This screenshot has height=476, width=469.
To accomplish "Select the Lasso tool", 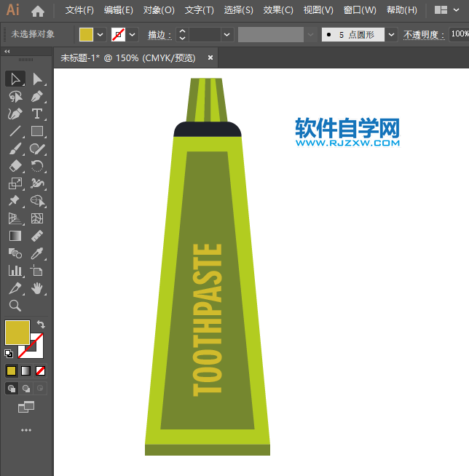I will (x=15, y=97).
